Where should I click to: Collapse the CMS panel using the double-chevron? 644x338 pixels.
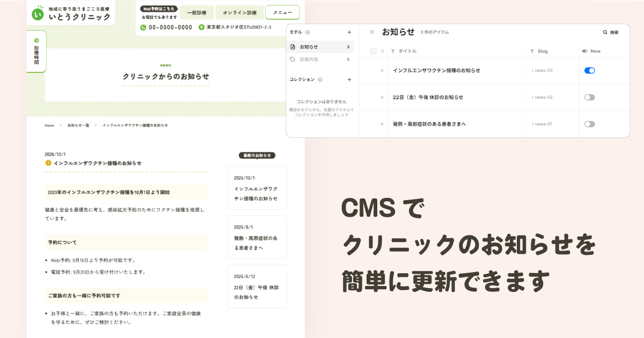point(371,32)
